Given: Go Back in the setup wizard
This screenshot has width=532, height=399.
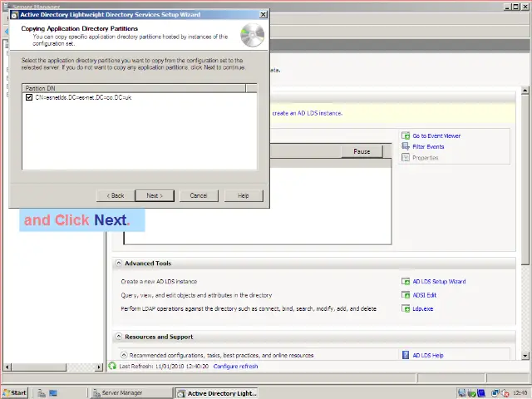Looking at the screenshot, I should tap(115, 195).
